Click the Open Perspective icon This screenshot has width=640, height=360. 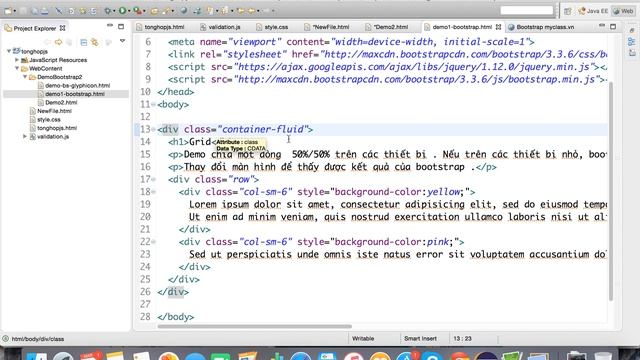(568, 11)
